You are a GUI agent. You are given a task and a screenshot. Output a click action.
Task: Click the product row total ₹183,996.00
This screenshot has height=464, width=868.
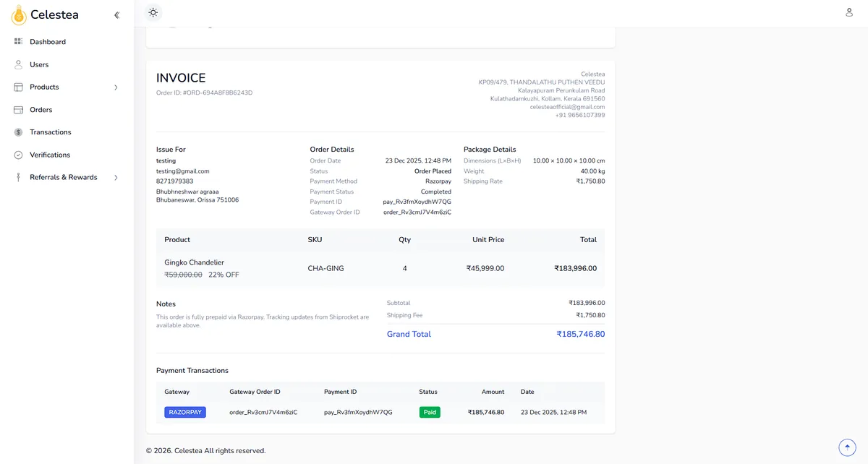pyautogui.click(x=576, y=268)
